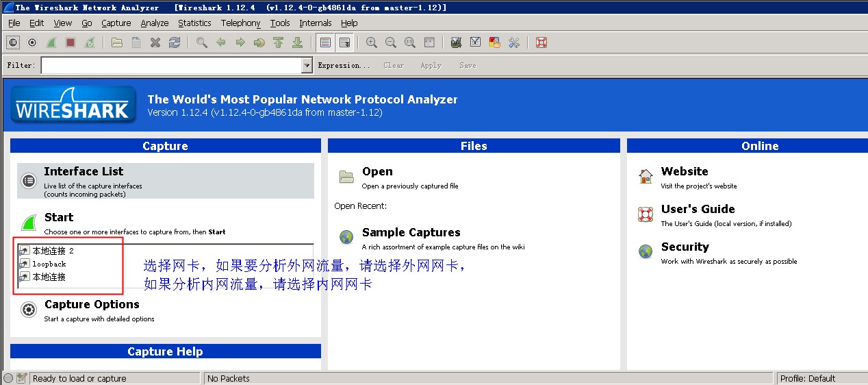Image resolution: width=868 pixels, height=385 pixels.
Task: Toggle packet colorize toolbar button
Action: pos(325,42)
